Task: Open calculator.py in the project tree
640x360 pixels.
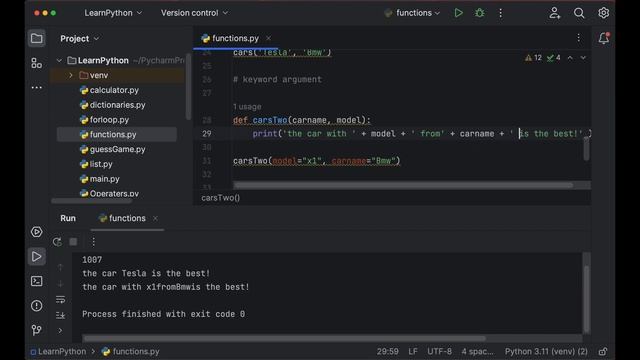Action: [x=114, y=90]
